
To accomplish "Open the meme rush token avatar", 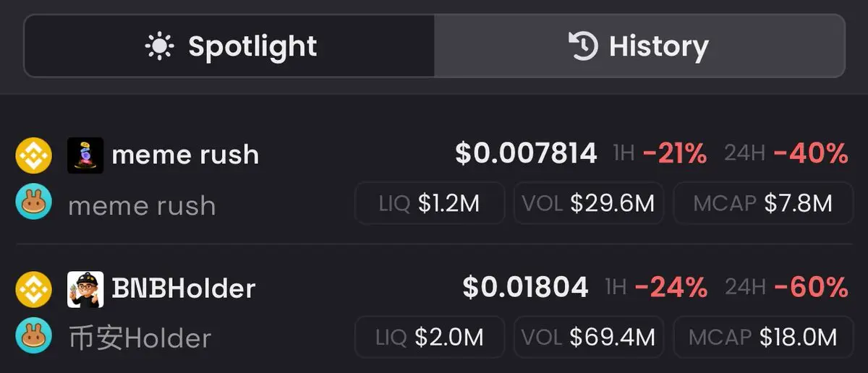I will click(85, 155).
